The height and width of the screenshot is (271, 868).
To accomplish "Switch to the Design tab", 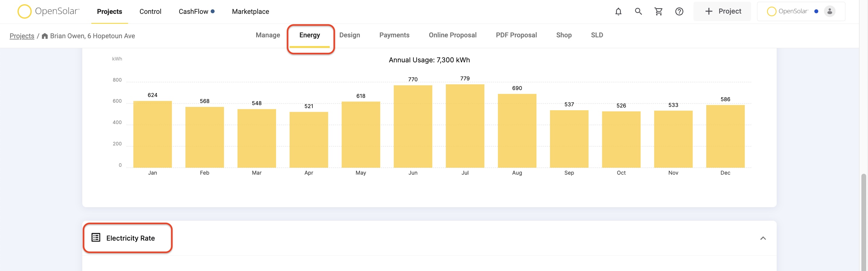I will tap(349, 35).
